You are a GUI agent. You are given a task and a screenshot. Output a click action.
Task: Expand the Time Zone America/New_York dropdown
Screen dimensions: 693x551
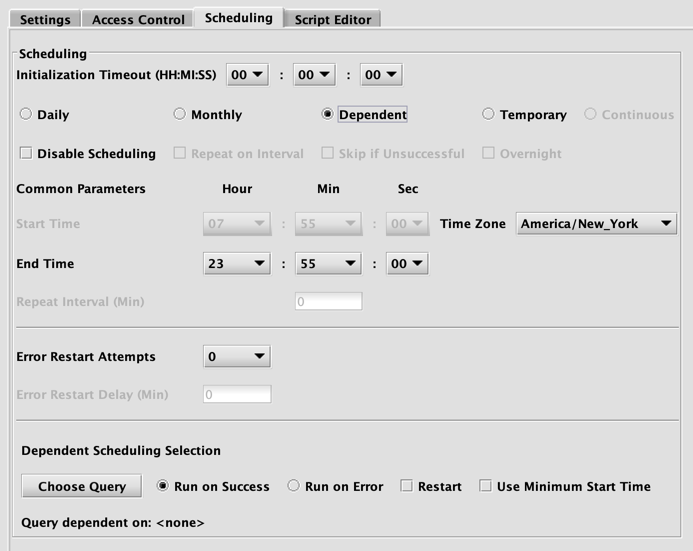(x=596, y=224)
